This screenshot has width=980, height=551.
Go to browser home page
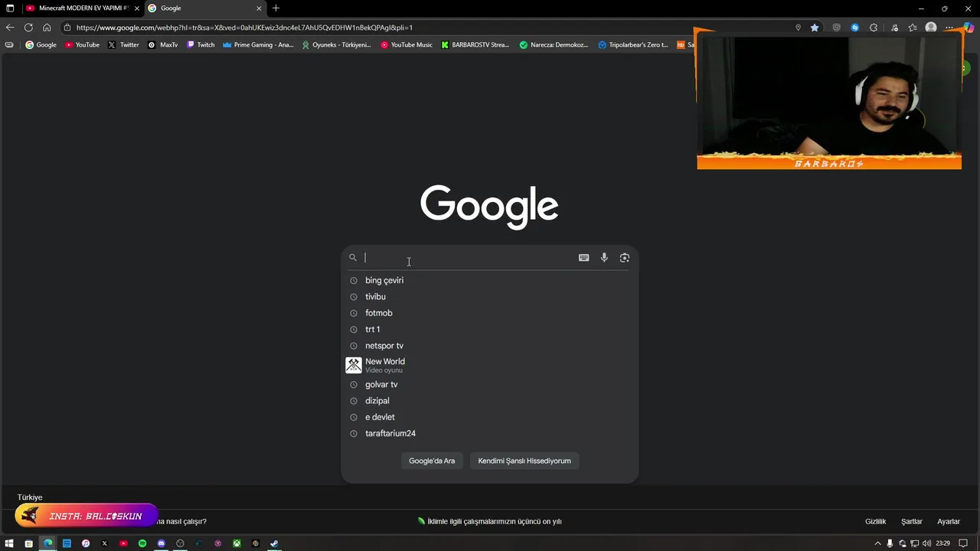pos(47,28)
